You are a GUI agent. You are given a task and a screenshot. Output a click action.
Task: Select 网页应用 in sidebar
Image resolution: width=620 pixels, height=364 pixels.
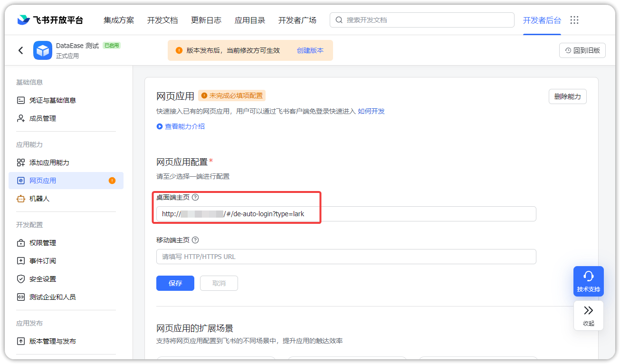point(66,181)
